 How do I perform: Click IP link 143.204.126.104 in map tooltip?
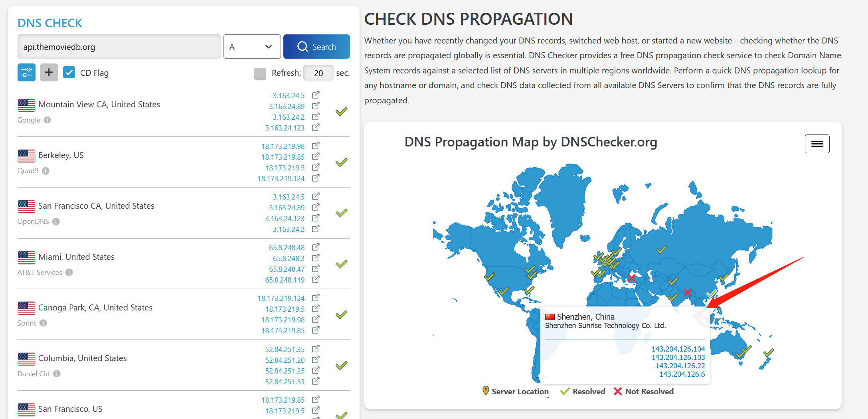678,349
